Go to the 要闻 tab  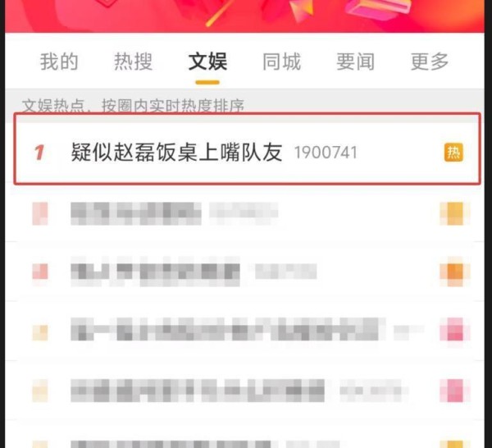tap(356, 62)
